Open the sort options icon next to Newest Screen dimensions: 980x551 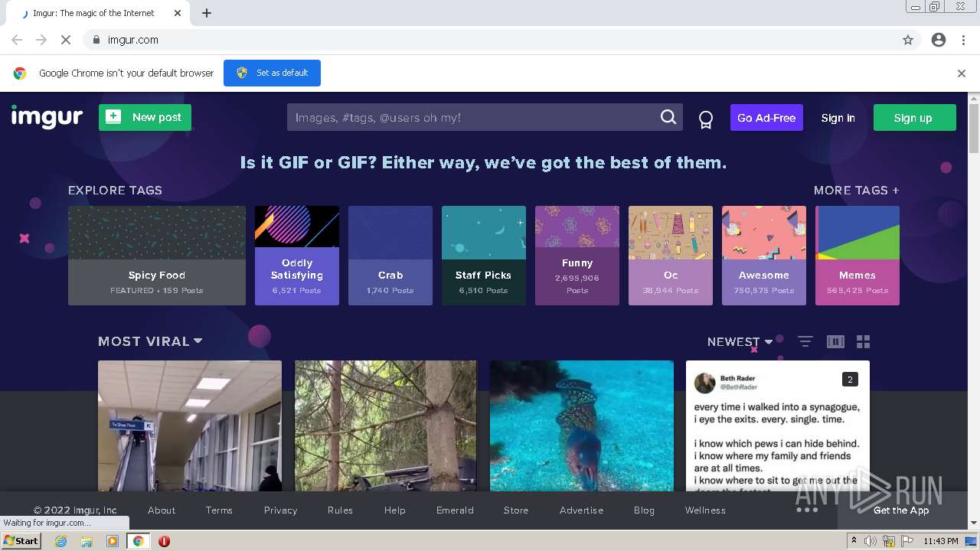(805, 341)
